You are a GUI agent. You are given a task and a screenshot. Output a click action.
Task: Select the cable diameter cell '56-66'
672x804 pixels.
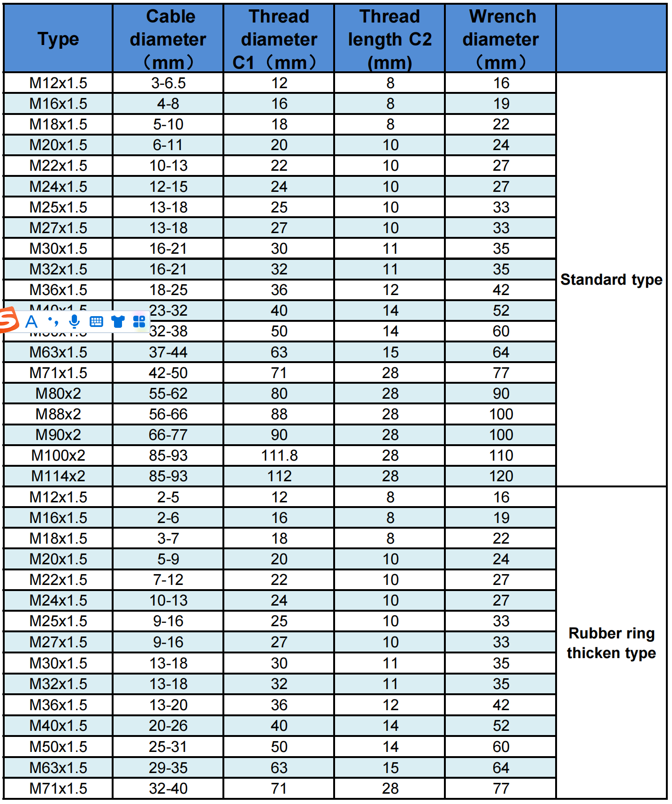(x=168, y=414)
